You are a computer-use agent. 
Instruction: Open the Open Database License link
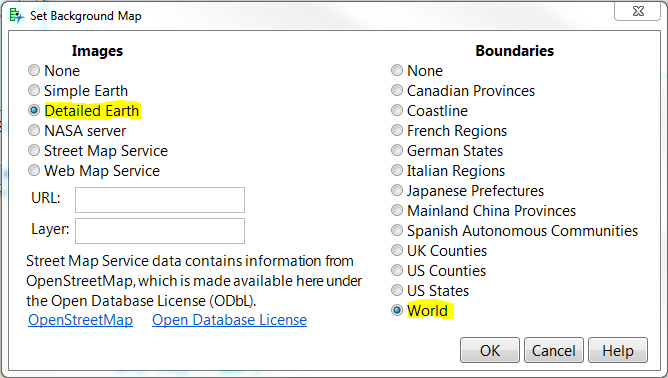[229, 320]
